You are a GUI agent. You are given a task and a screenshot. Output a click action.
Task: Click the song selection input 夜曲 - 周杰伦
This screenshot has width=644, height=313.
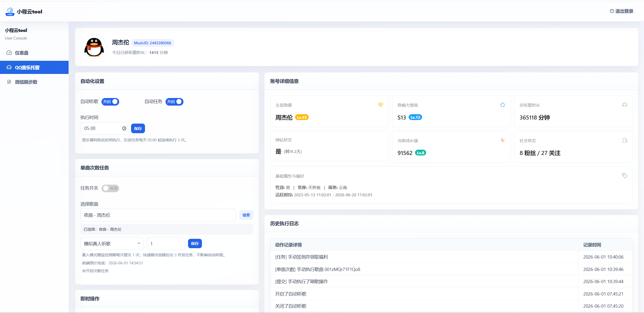click(x=158, y=215)
